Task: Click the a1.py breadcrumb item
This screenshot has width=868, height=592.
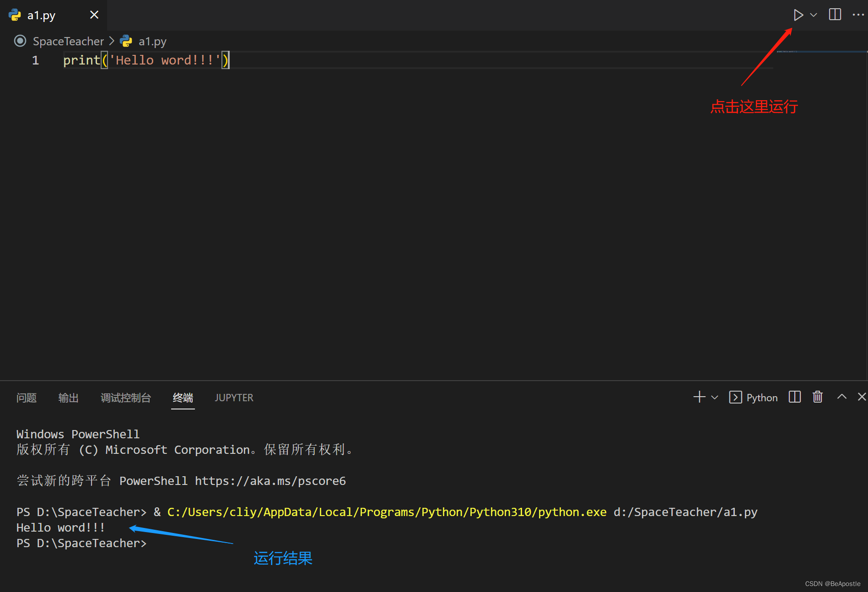Action: (x=152, y=42)
